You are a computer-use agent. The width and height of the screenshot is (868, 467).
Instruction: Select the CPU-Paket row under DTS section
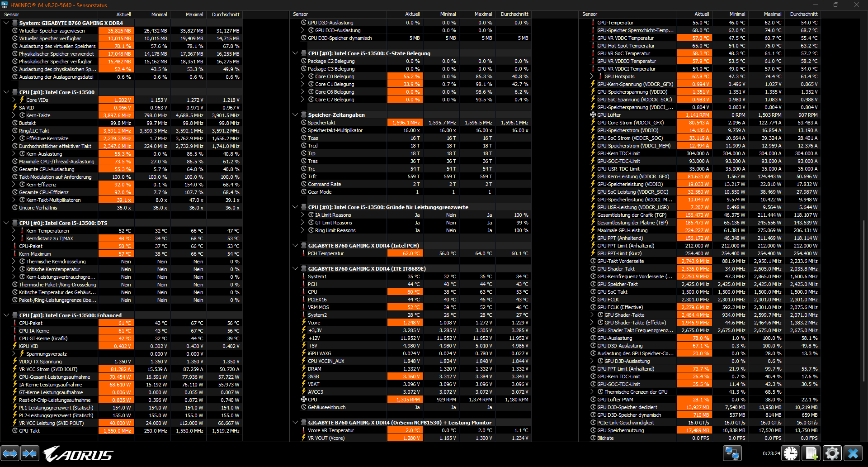[x=122, y=246]
